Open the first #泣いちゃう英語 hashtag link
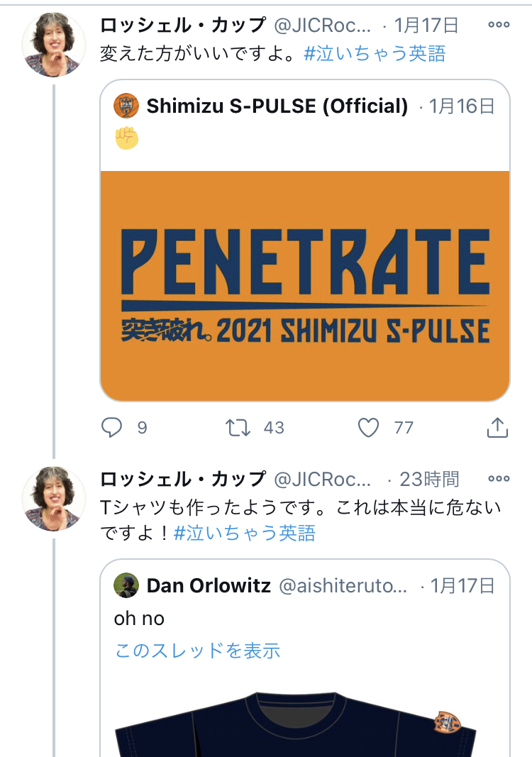This screenshot has width=532, height=757. coord(375,54)
